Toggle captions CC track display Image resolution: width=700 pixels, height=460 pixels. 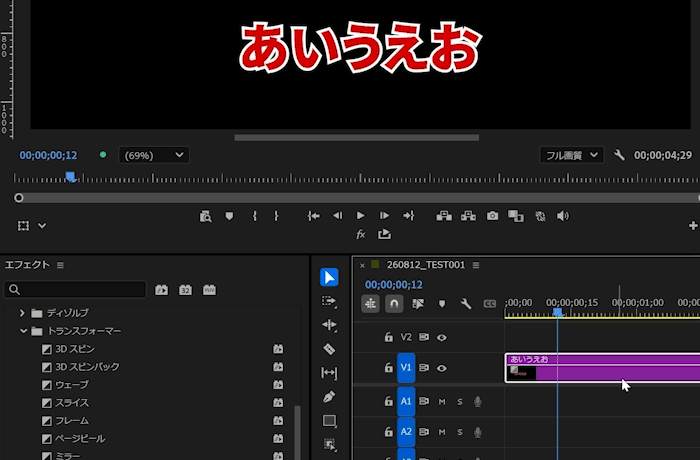pyautogui.click(x=490, y=304)
